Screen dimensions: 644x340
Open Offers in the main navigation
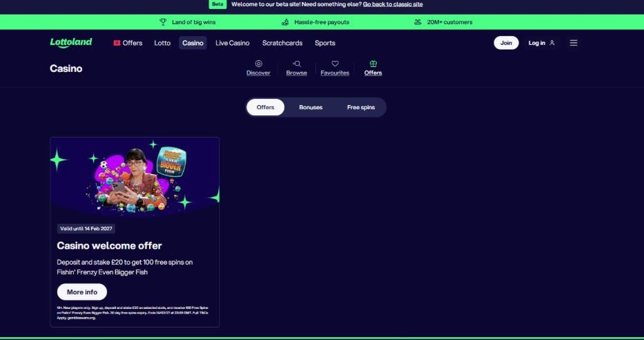128,43
